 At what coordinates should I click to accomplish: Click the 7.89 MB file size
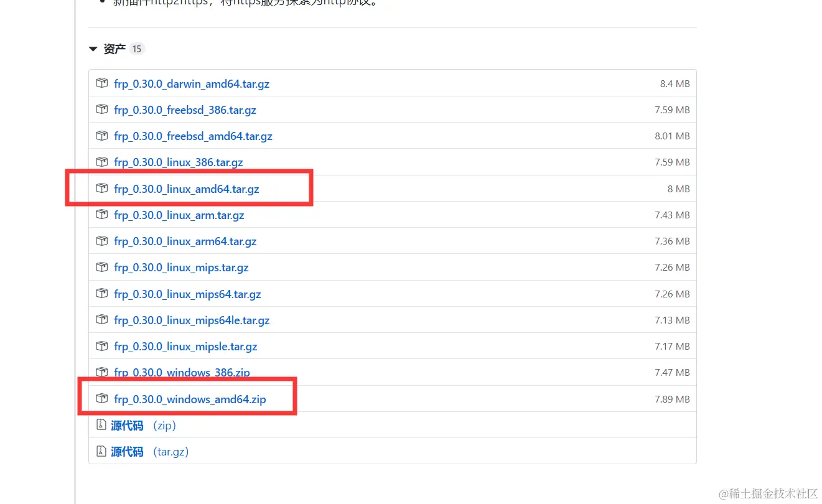coord(673,399)
